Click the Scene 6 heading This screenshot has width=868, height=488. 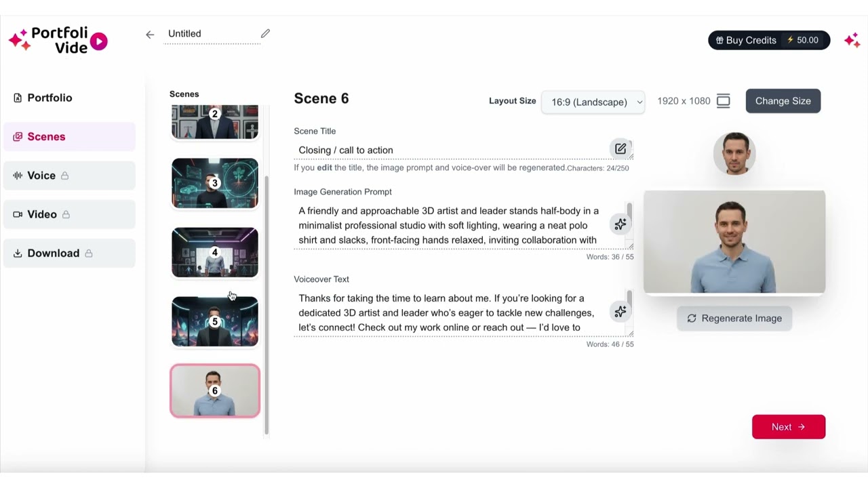(x=321, y=98)
